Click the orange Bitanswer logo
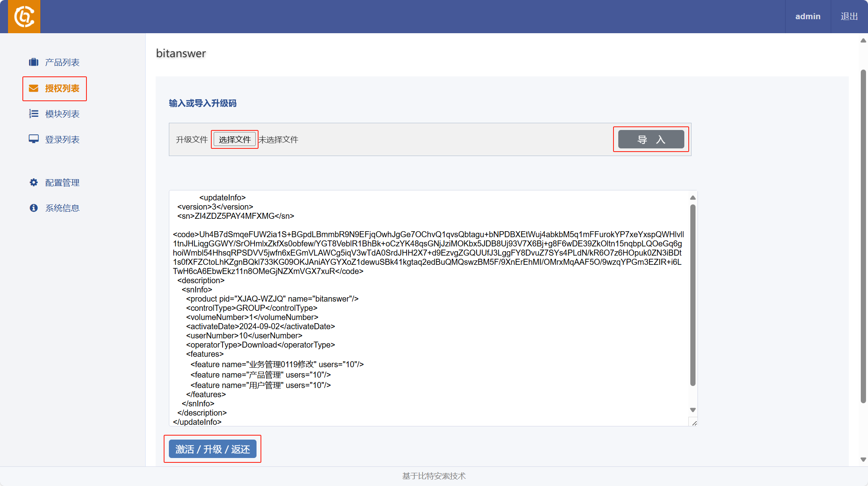This screenshot has width=868, height=486. pos(24,16)
